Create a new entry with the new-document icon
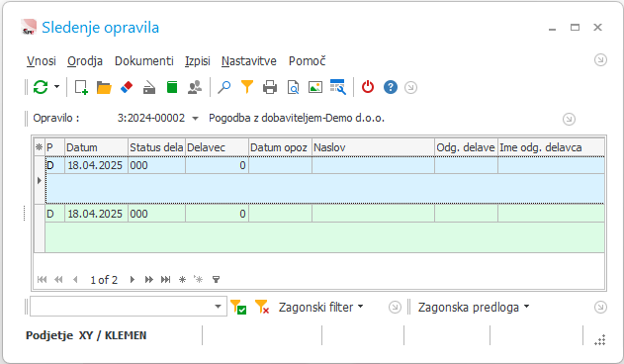 (x=81, y=87)
